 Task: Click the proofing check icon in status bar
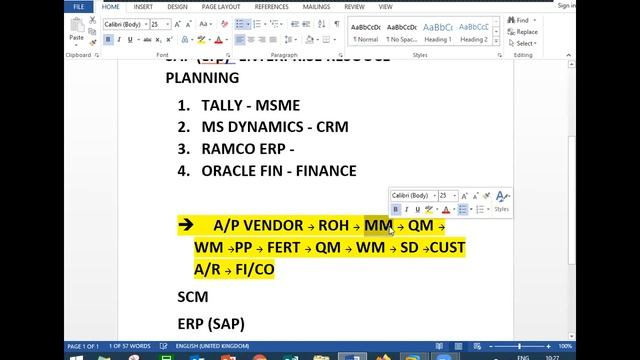click(x=164, y=346)
